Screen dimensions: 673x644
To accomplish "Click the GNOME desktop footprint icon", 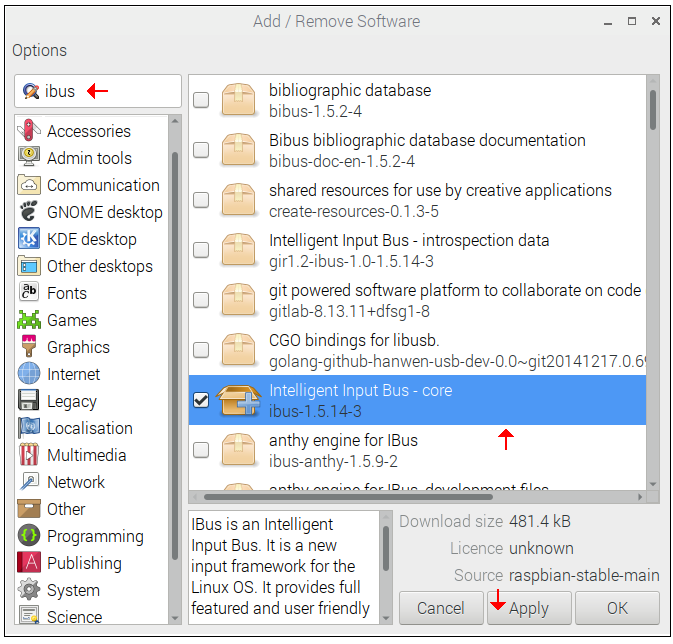I will 29,212.
